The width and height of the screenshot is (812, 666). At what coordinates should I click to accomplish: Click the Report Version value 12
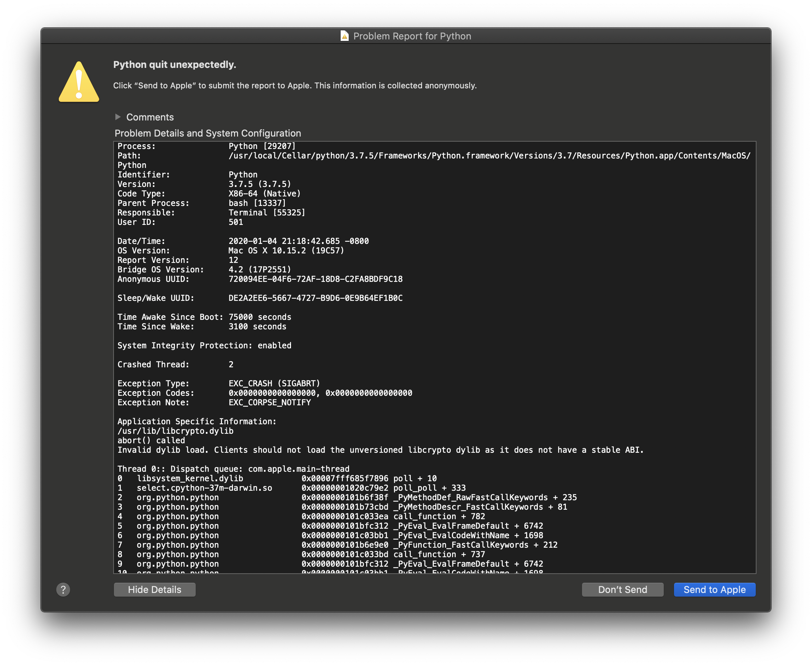tap(233, 260)
